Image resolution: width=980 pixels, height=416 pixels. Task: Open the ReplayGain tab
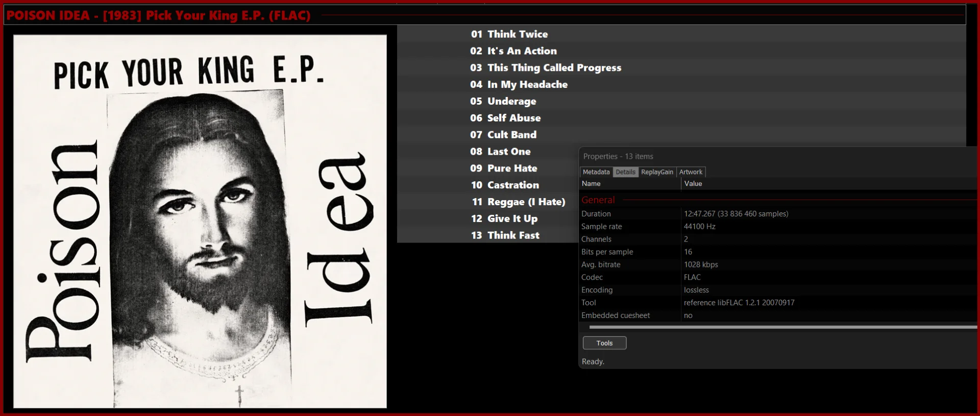point(657,172)
